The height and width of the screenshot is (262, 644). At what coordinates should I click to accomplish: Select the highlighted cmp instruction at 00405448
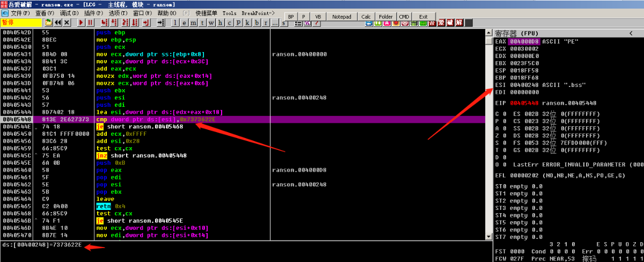click(x=243, y=119)
